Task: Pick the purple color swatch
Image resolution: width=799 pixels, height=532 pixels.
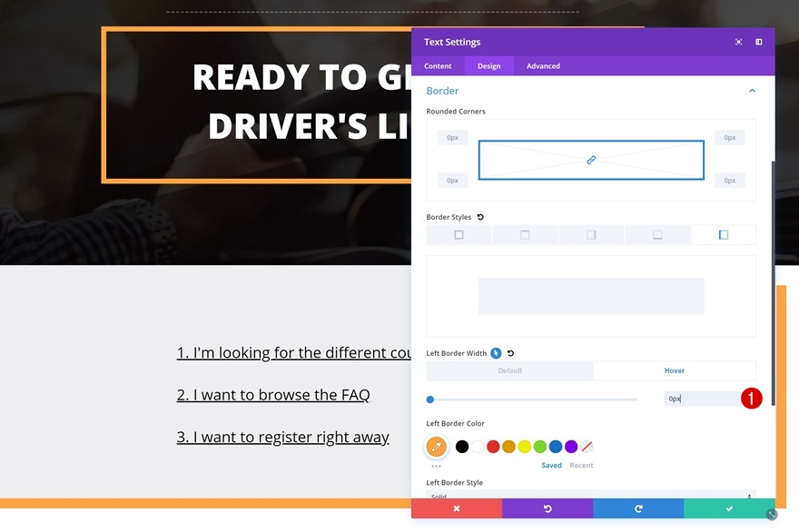Action: tap(571, 447)
